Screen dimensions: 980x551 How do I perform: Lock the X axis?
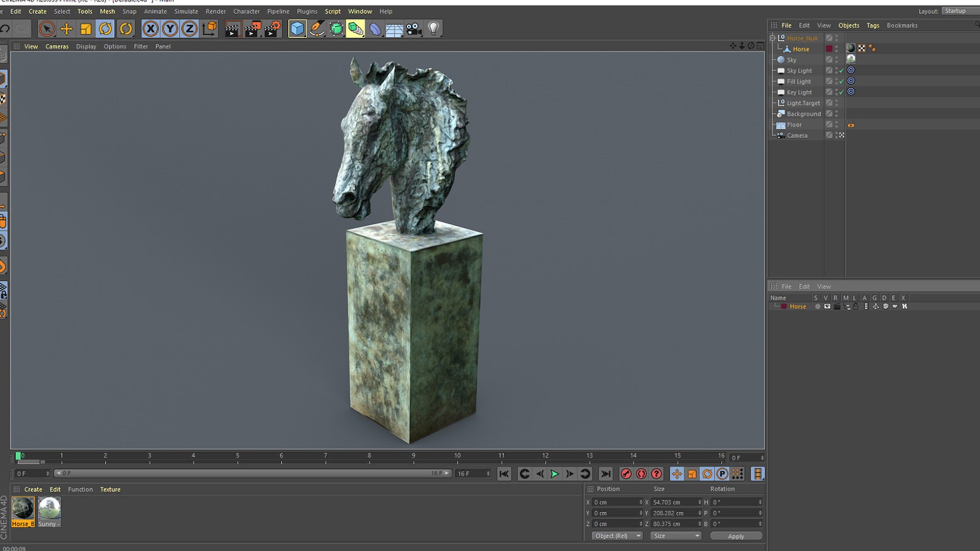[151, 29]
